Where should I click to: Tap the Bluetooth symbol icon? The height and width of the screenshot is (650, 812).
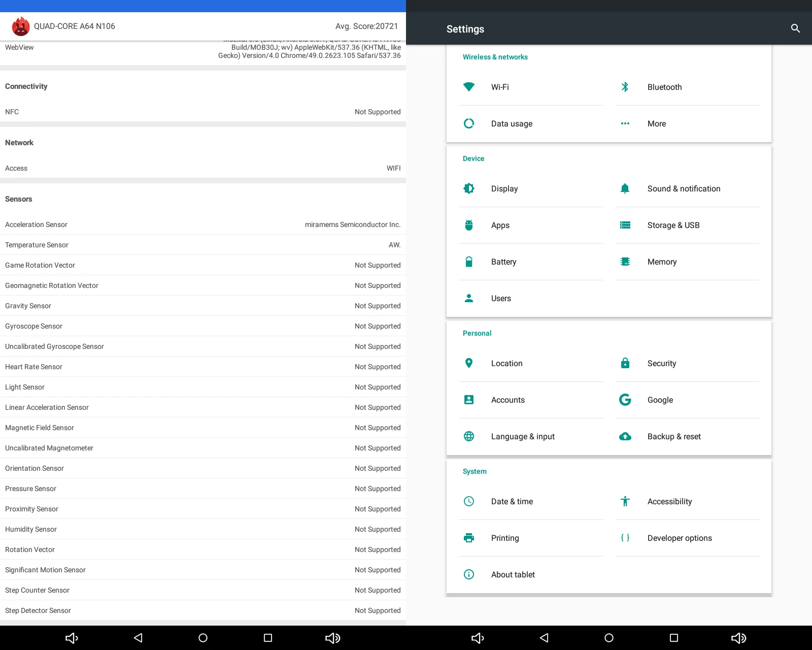[625, 87]
